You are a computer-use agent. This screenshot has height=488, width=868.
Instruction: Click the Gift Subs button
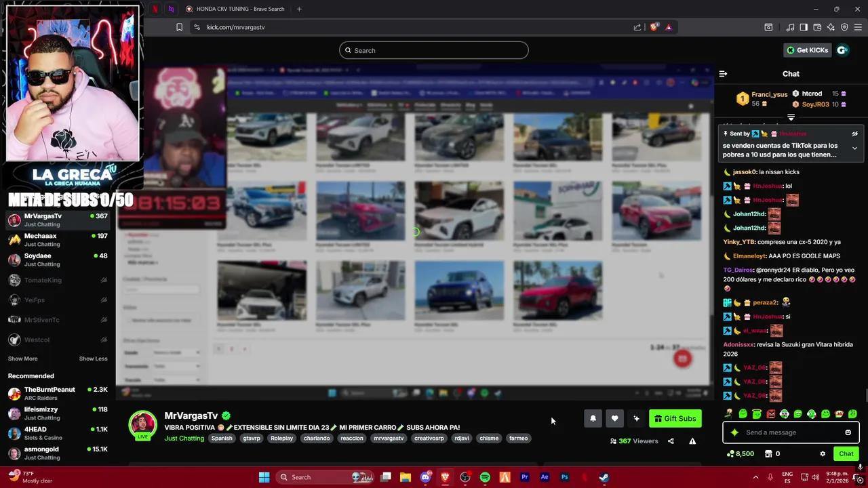click(675, 419)
